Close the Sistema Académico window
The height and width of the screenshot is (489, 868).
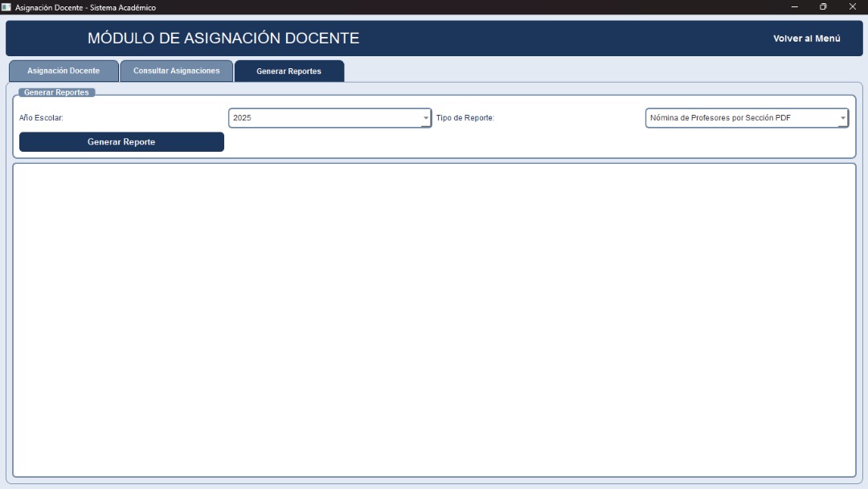853,7
